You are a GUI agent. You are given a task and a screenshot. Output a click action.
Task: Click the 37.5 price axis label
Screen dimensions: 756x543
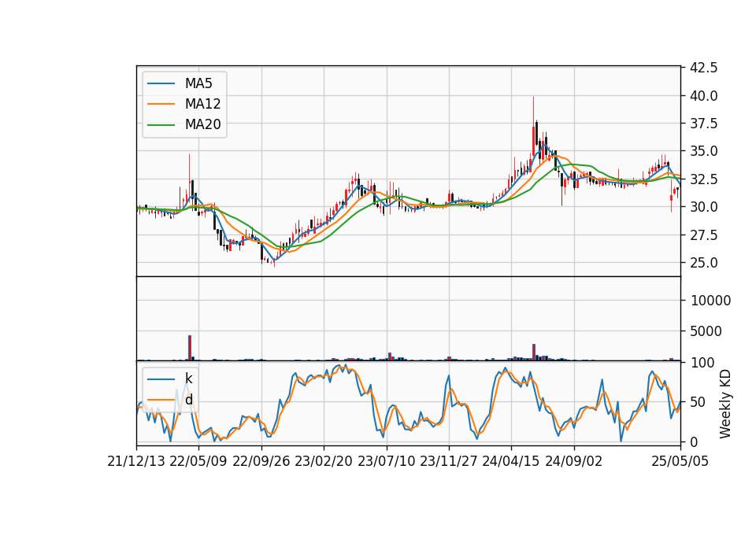[703, 124]
